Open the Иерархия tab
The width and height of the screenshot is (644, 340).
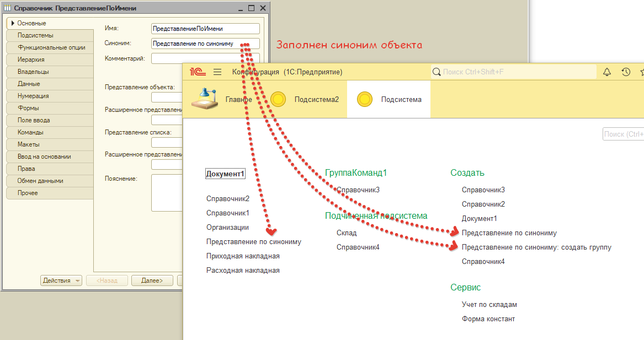[50, 60]
